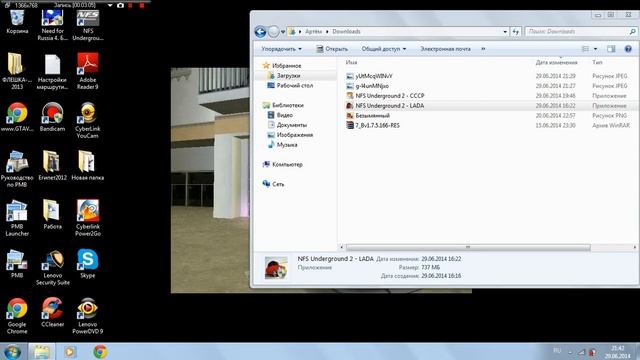Open Bandicam recorder dropdown arrow

pyautogui.click(x=110, y=5)
